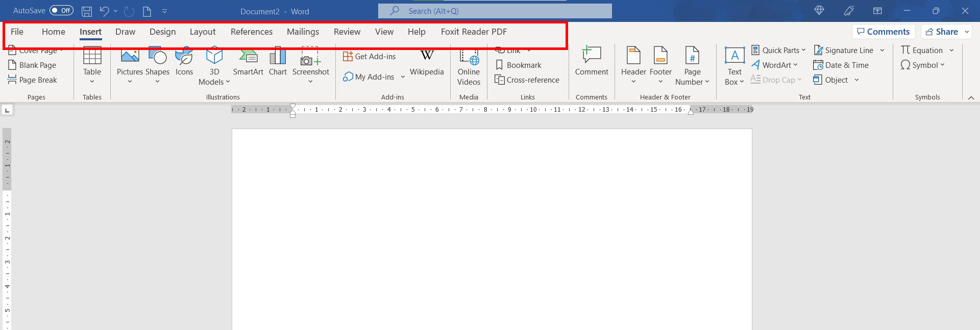Image resolution: width=980 pixels, height=330 pixels.
Task: Insert a Chart
Action: 278,62
